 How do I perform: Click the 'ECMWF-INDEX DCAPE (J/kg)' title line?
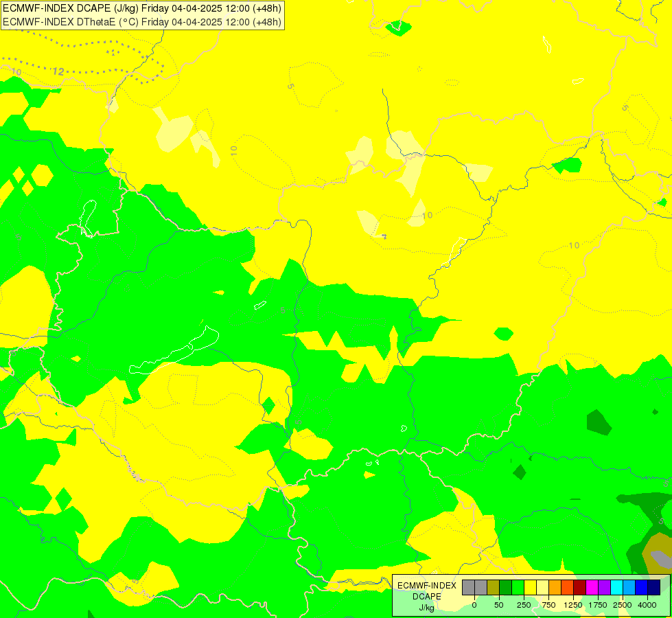tap(142, 8)
